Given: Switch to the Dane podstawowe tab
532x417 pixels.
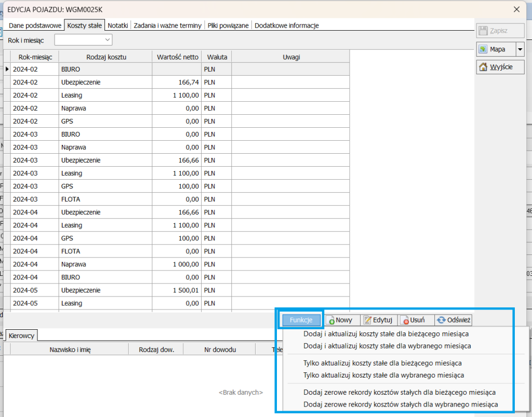Looking at the screenshot, I should [35, 25].
